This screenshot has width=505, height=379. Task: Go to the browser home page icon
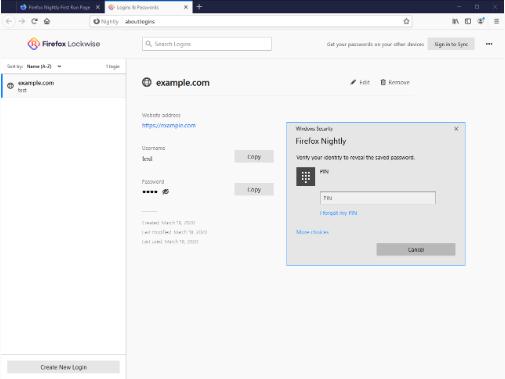coord(47,21)
